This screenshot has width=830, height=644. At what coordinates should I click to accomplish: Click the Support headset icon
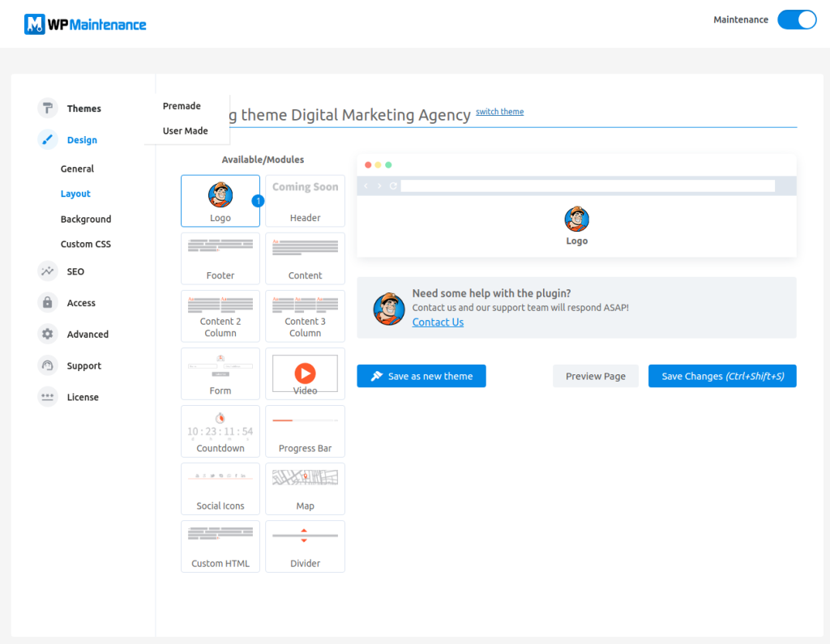point(47,365)
